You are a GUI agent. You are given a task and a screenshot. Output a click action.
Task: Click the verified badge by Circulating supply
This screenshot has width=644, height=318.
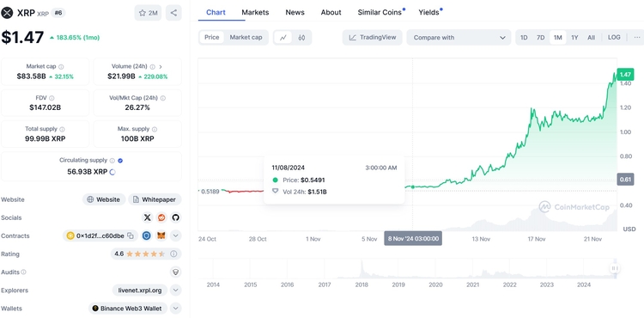(120, 161)
